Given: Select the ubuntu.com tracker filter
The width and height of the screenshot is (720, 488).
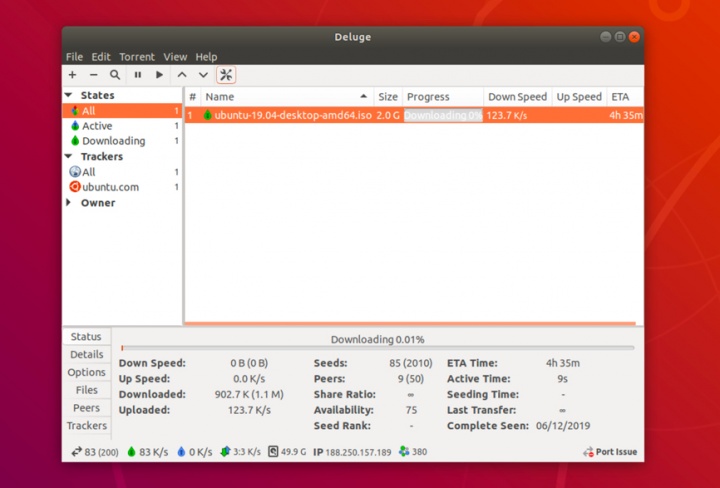Looking at the screenshot, I should pyautogui.click(x=110, y=187).
